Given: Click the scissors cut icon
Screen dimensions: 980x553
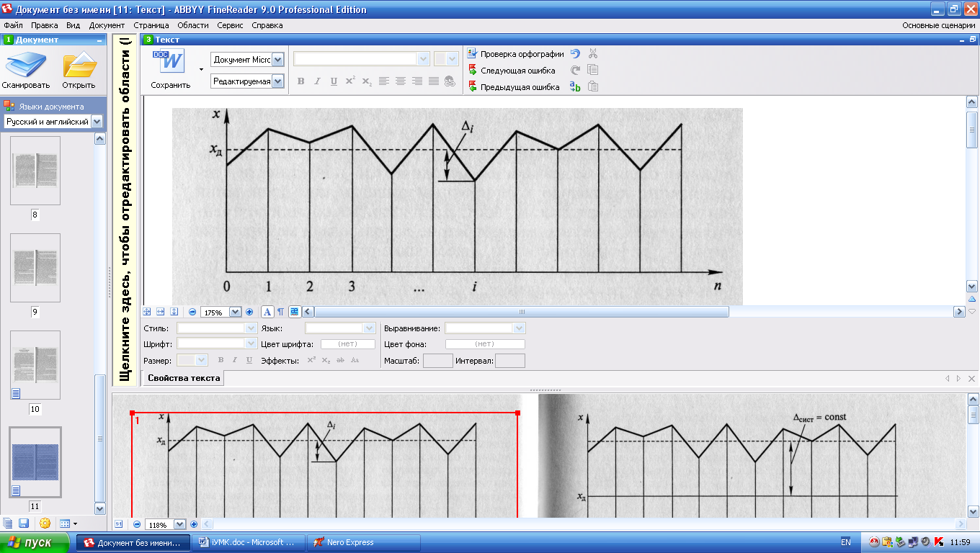Looking at the screenshot, I should click(x=593, y=54).
